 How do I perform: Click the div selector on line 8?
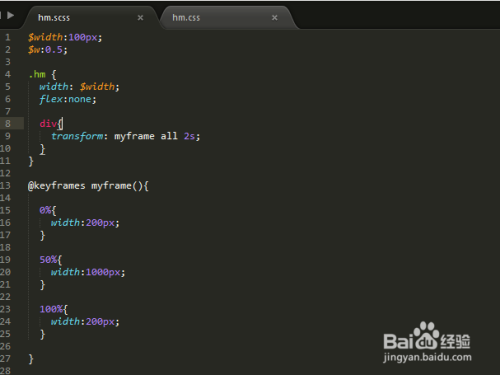tap(48, 124)
